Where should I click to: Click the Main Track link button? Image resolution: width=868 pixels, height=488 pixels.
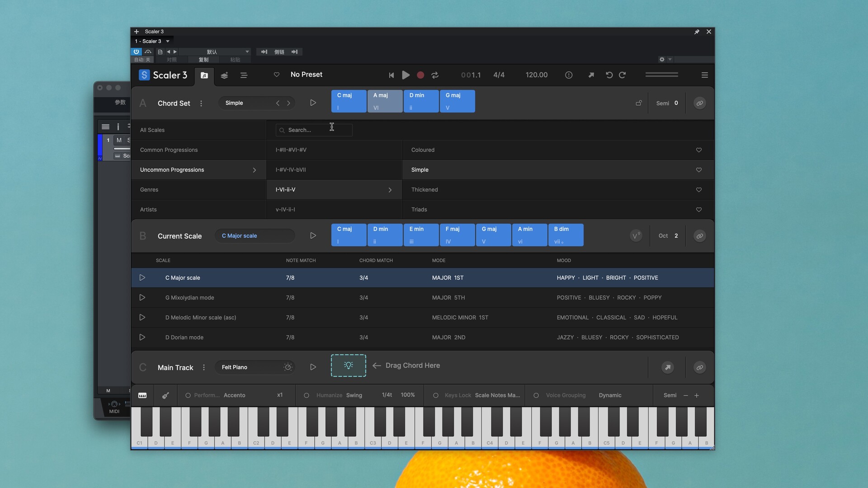click(x=699, y=367)
